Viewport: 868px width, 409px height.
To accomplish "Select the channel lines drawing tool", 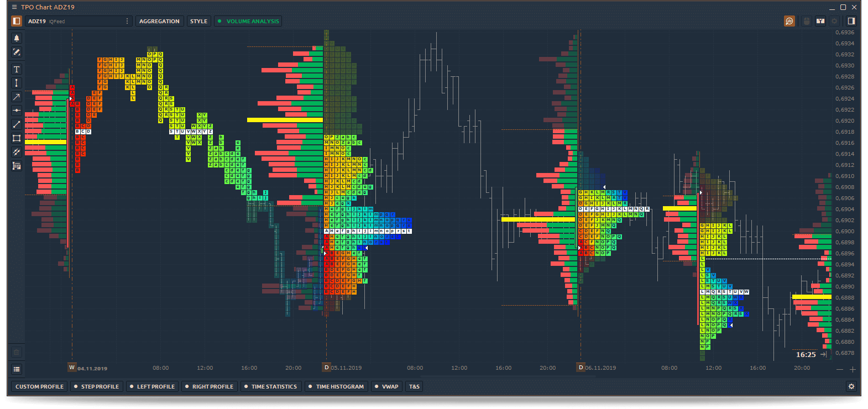I will pos(17,152).
